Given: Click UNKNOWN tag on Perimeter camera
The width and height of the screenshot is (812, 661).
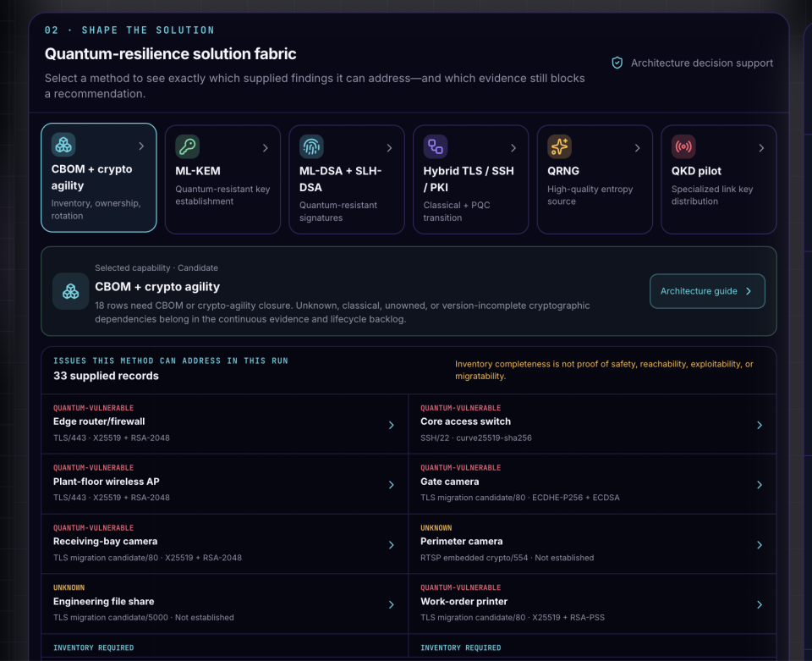Looking at the screenshot, I should coord(436,528).
